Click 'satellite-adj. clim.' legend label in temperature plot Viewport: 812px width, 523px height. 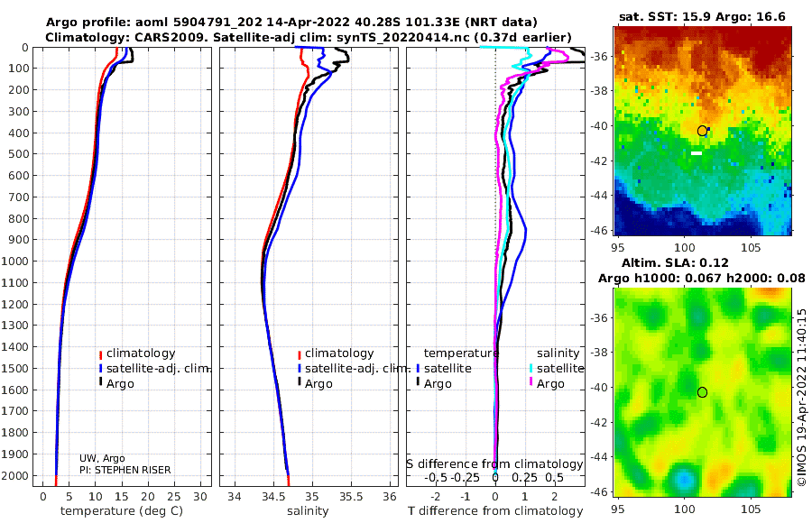[158, 368]
